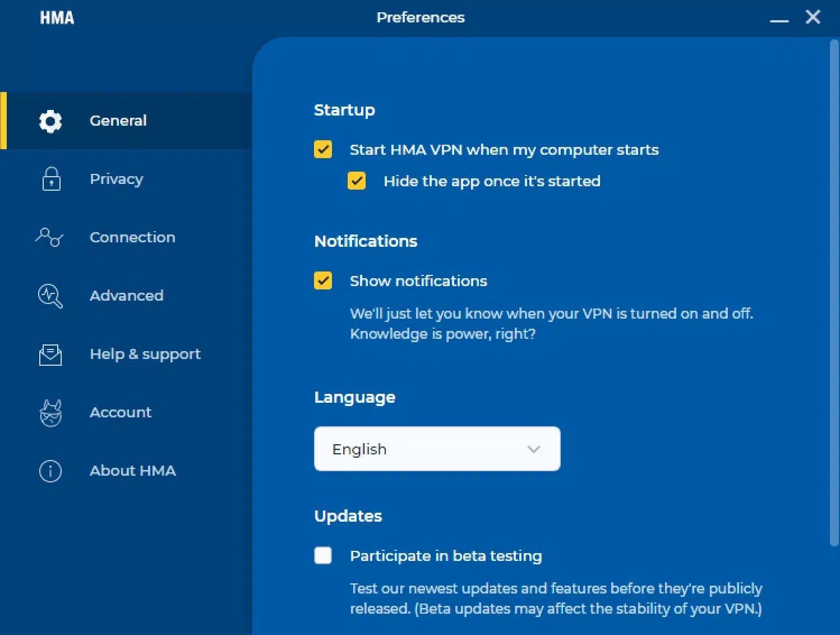Open the English language dropdown
840x635 pixels.
pyautogui.click(x=436, y=449)
